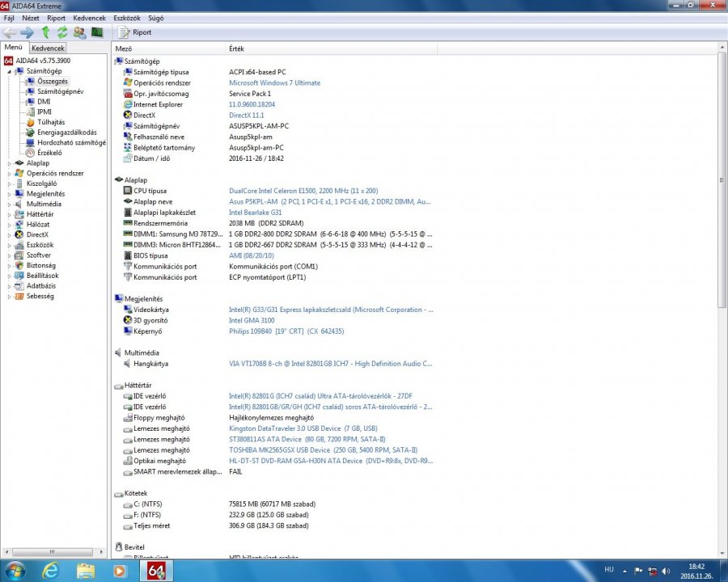Open the Érzékelő sensor icon item
Viewport: 728px width, 582px height.
pyautogui.click(x=30, y=153)
